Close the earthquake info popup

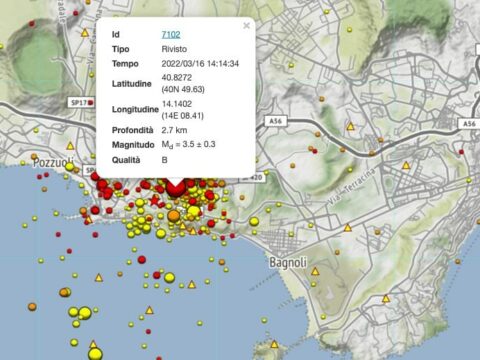[246, 25]
